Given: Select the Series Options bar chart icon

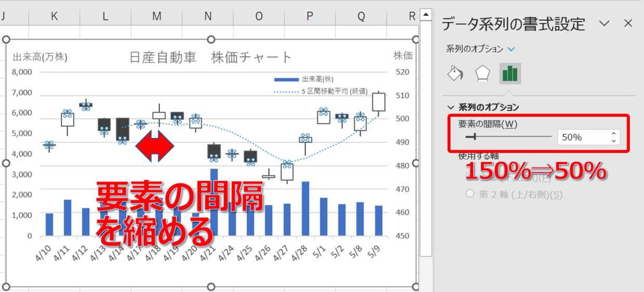Looking at the screenshot, I should (510, 74).
